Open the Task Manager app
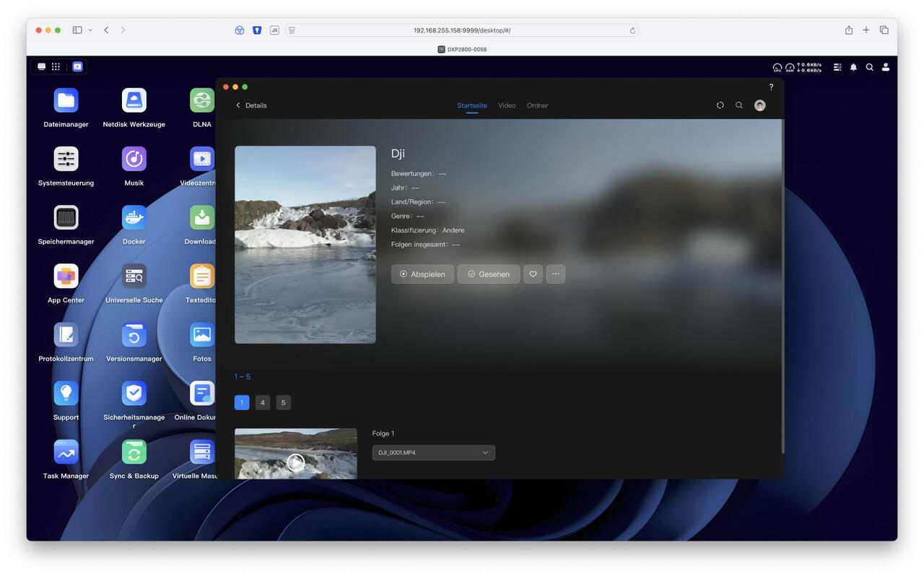Image resolution: width=924 pixels, height=576 pixels. 66,452
